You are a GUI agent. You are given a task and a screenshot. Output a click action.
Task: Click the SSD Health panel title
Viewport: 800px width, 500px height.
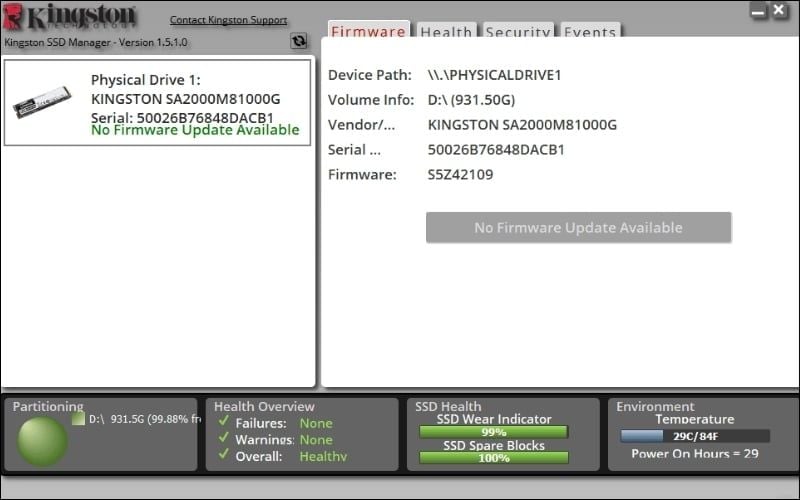coord(448,407)
